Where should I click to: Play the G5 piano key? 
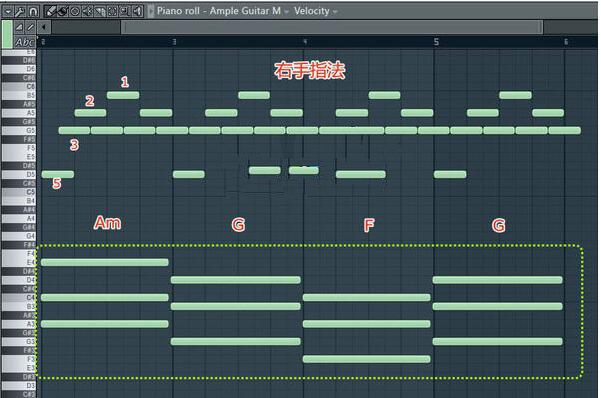[19, 130]
